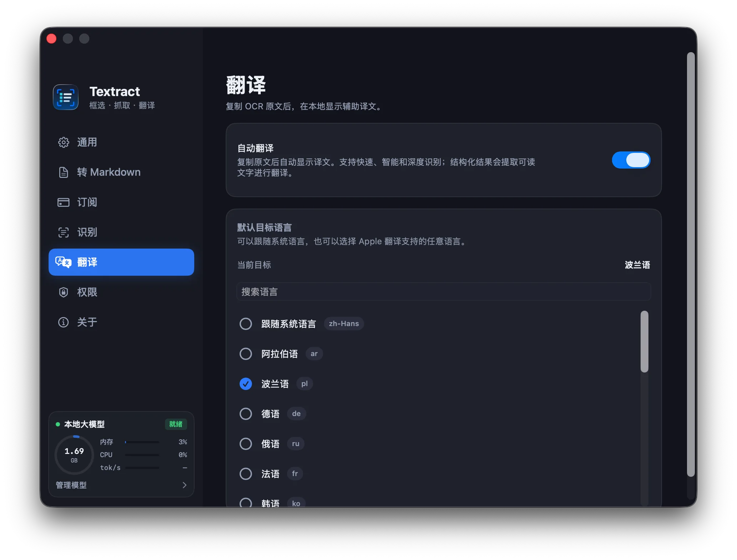Click the 本地大模型 title
The height and width of the screenshot is (560, 737).
tap(85, 424)
